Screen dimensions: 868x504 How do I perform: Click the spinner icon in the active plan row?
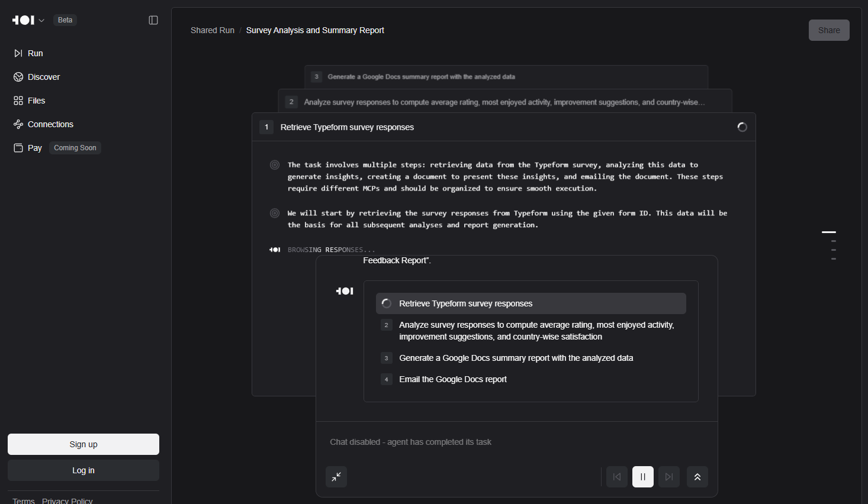(387, 303)
